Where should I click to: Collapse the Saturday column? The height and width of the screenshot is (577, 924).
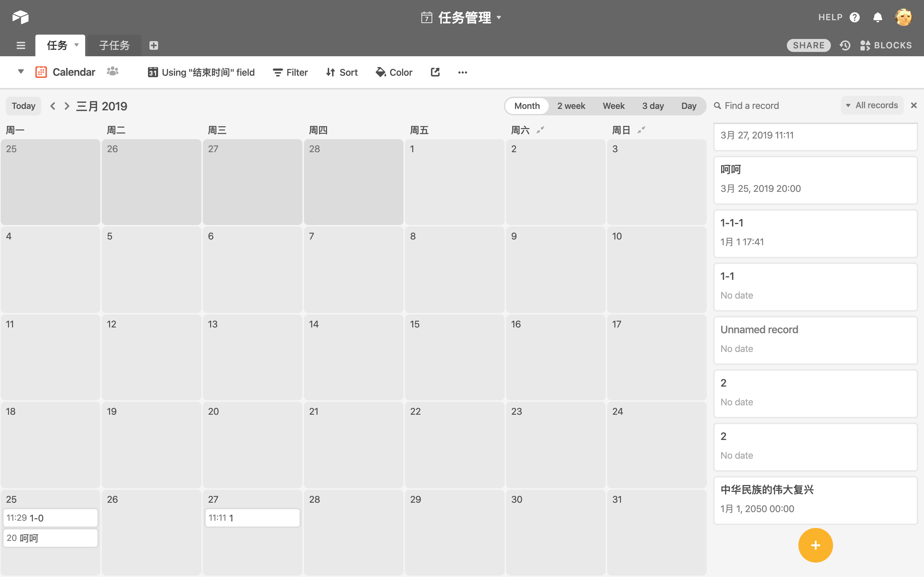pyautogui.click(x=540, y=130)
